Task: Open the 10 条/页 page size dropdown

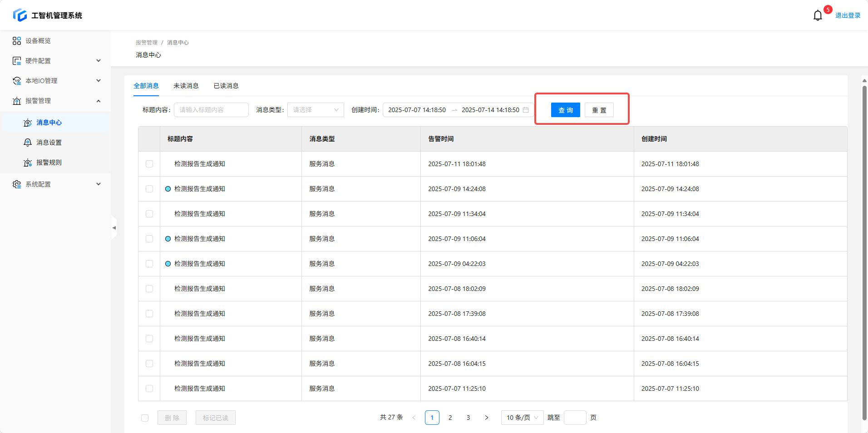Action: 522,418
